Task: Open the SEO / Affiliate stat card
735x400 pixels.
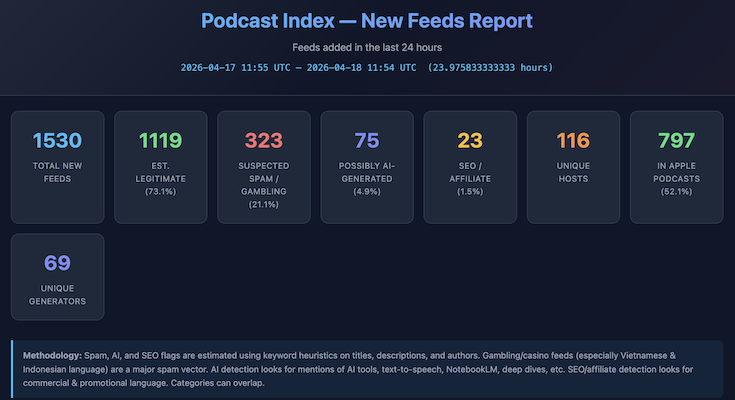Action: tap(470, 166)
